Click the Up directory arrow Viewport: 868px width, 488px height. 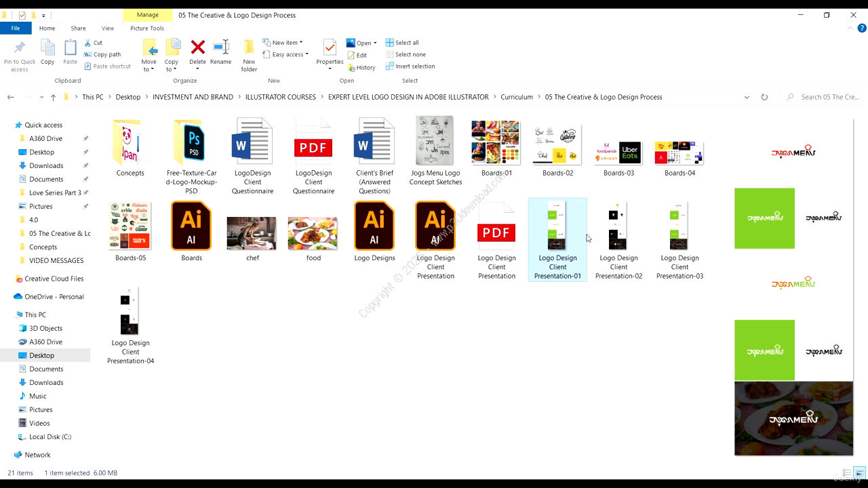pos(53,97)
